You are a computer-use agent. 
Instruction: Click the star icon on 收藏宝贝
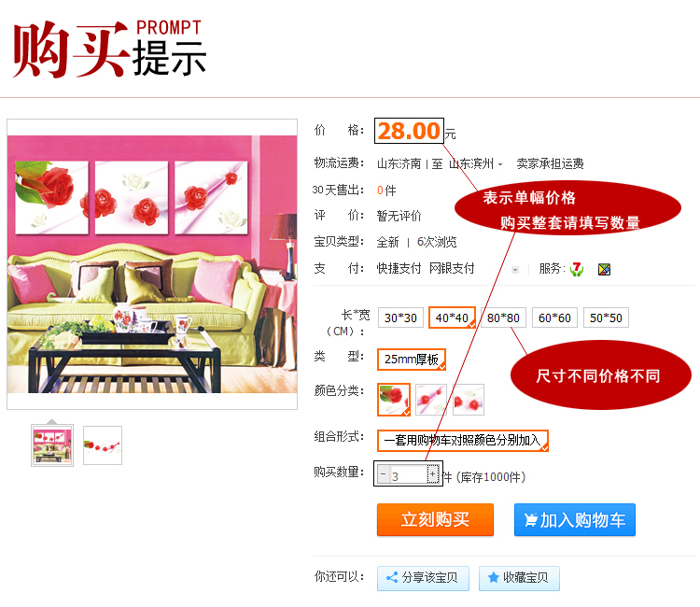[494, 577]
